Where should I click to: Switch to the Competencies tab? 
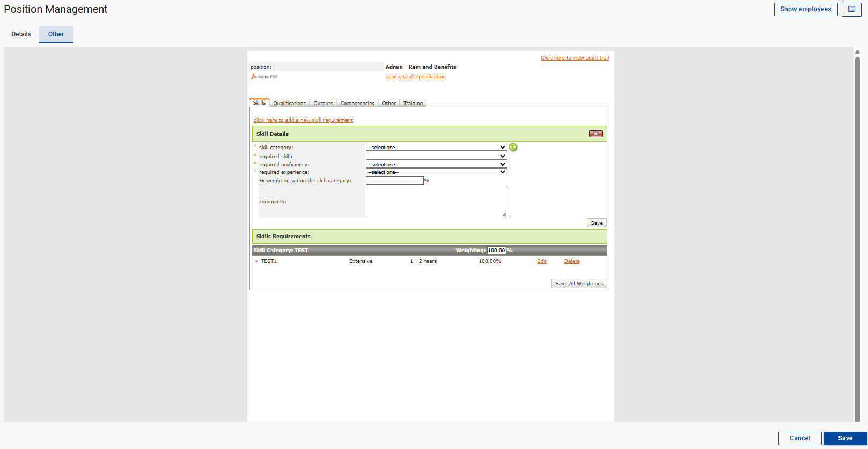357,104
